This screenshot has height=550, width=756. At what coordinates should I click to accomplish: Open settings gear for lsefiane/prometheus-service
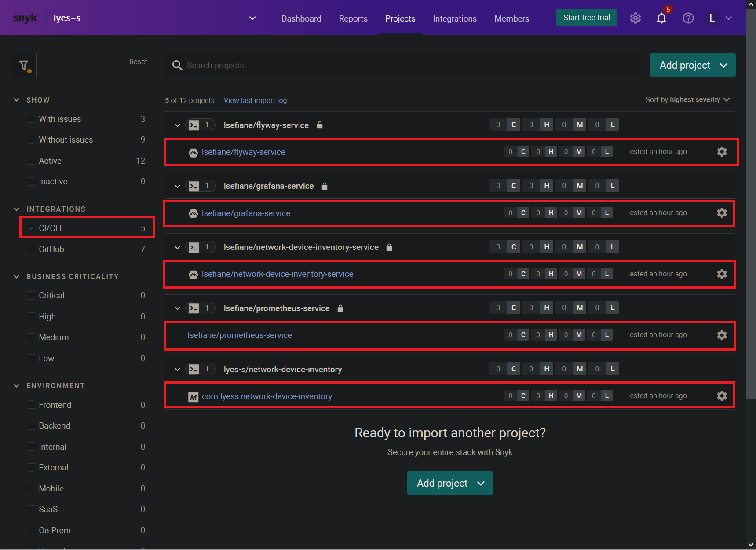722,335
